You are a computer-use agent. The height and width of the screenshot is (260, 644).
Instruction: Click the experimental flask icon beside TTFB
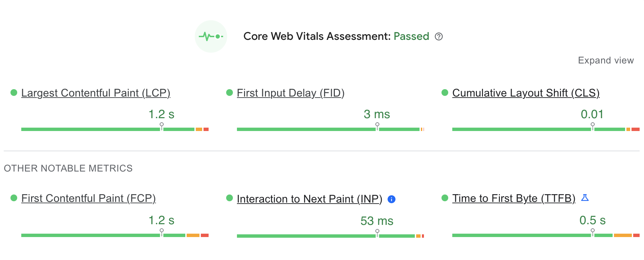(x=586, y=198)
